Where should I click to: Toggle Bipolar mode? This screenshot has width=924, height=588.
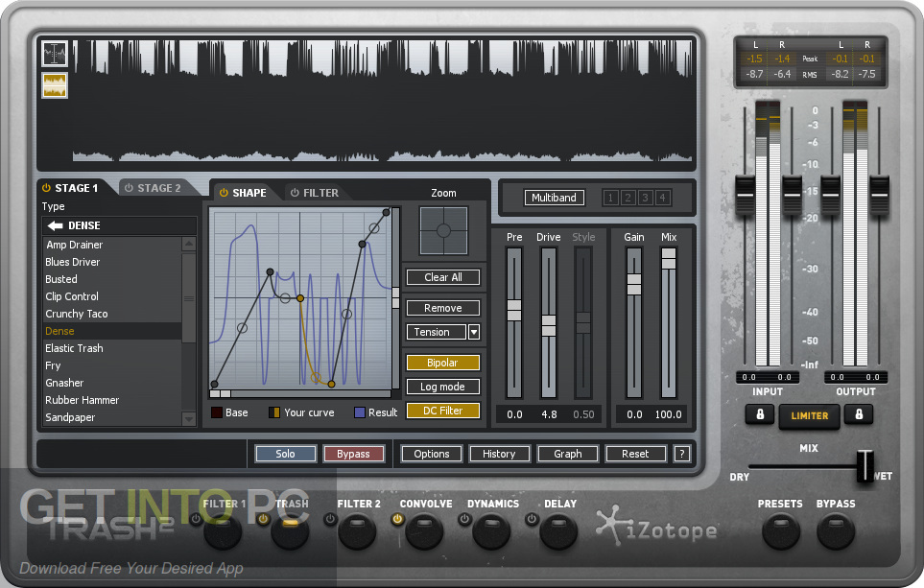point(443,363)
